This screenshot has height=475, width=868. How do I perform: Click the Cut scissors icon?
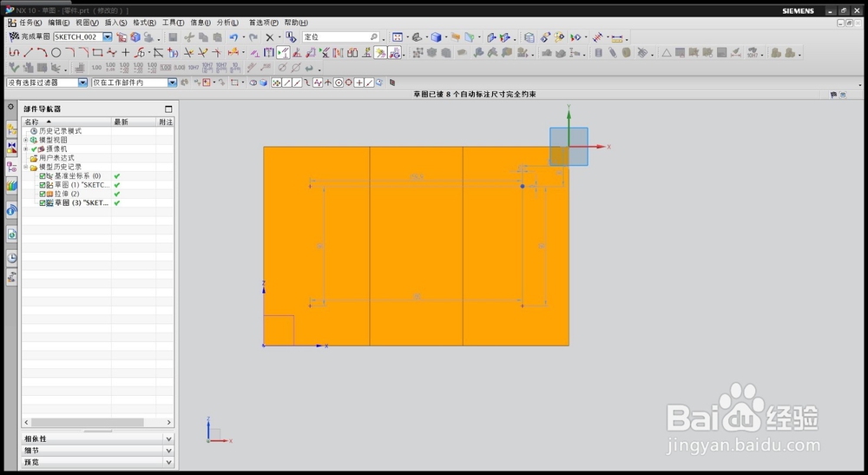coord(189,37)
